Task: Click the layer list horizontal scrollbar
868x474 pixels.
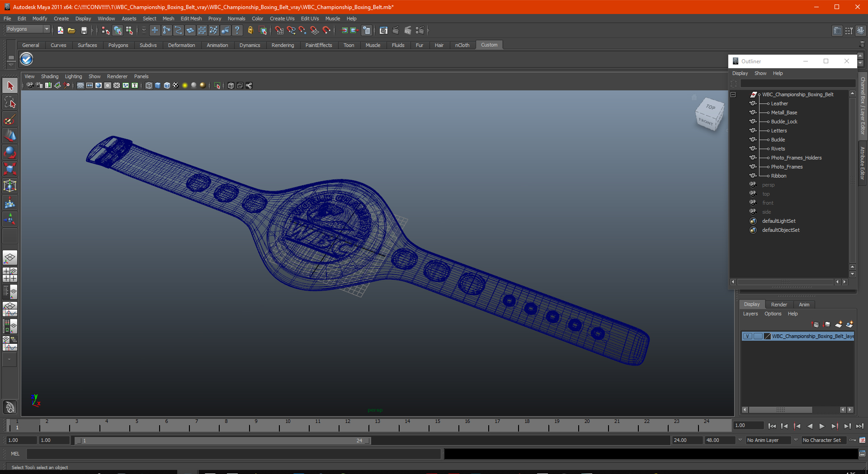Action: pyautogui.click(x=780, y=410)
